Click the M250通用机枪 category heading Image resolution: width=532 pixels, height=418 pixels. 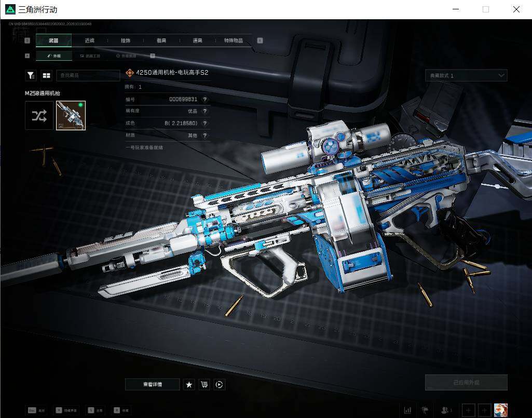[x=43, y=93]
